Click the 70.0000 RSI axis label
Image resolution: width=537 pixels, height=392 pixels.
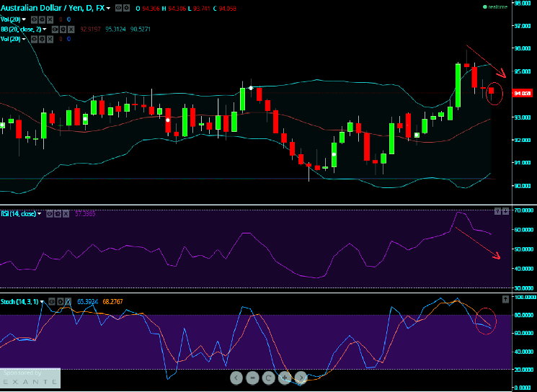click(523, 210)
